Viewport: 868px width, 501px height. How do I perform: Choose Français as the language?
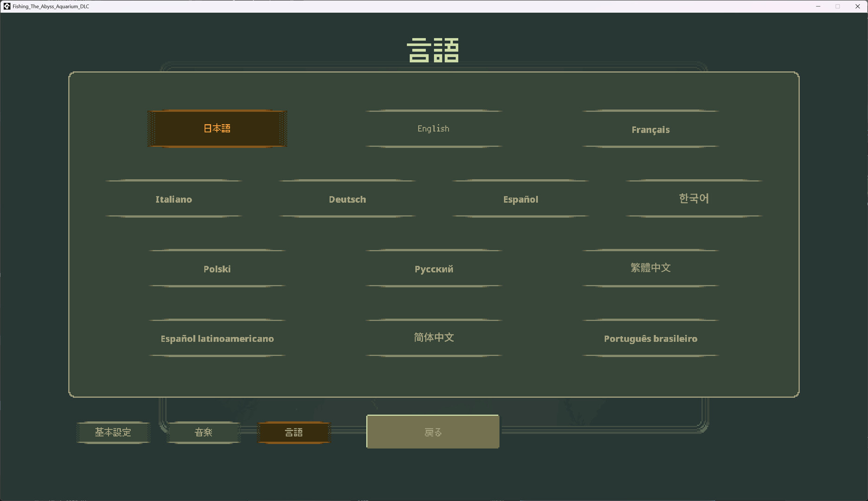click(x=650, y=129)
